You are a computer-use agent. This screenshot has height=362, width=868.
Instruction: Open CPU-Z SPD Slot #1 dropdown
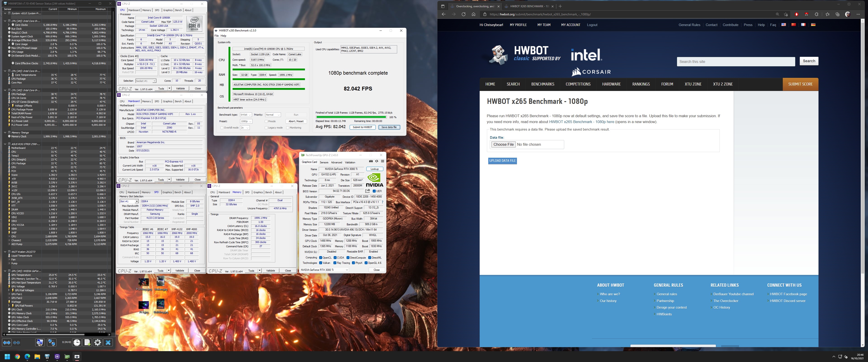pyautogui.click(x=129, y=201)
